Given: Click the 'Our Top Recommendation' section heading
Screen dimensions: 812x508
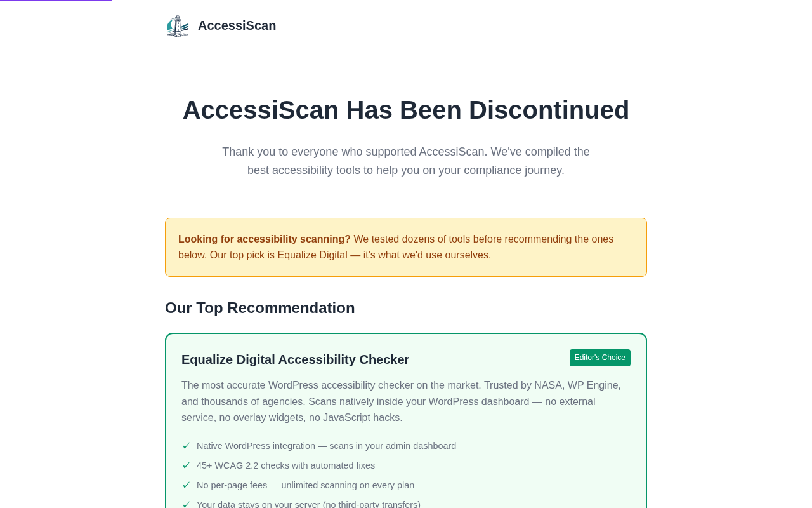Looking at the screenshot, I should pos(259,308).
